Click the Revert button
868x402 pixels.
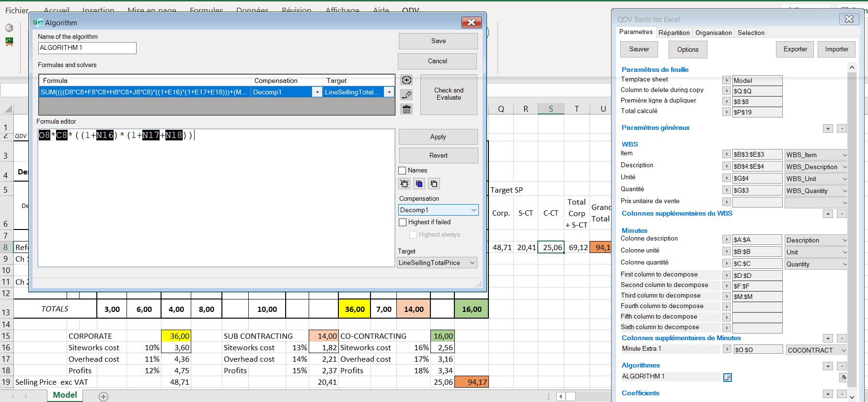(439, 155)
